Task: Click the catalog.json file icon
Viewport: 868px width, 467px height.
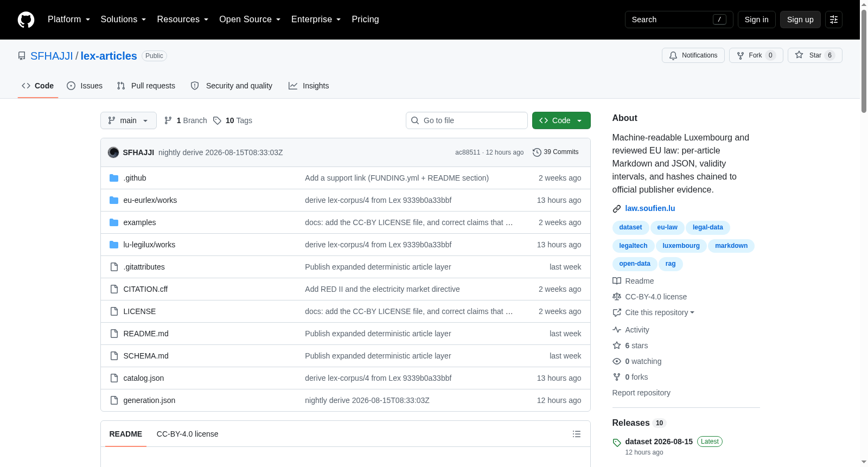Action: [114, 378]
